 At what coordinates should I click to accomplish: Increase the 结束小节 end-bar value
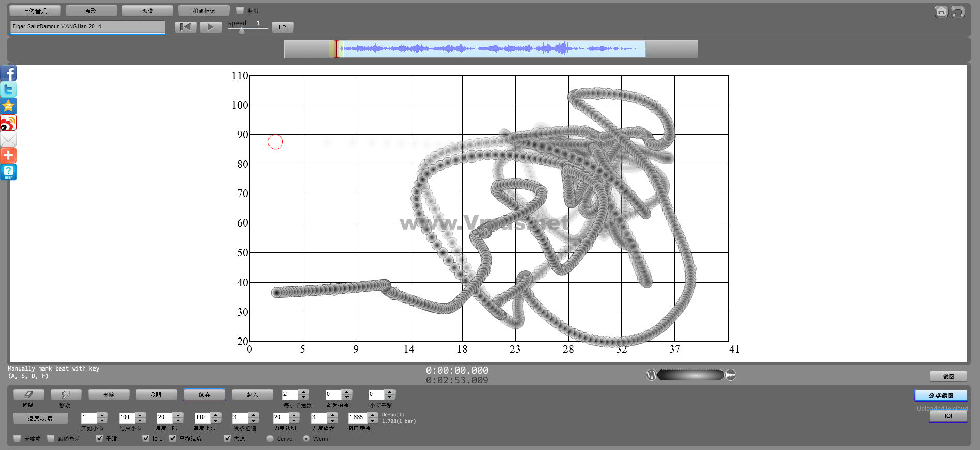coord(140,415)
